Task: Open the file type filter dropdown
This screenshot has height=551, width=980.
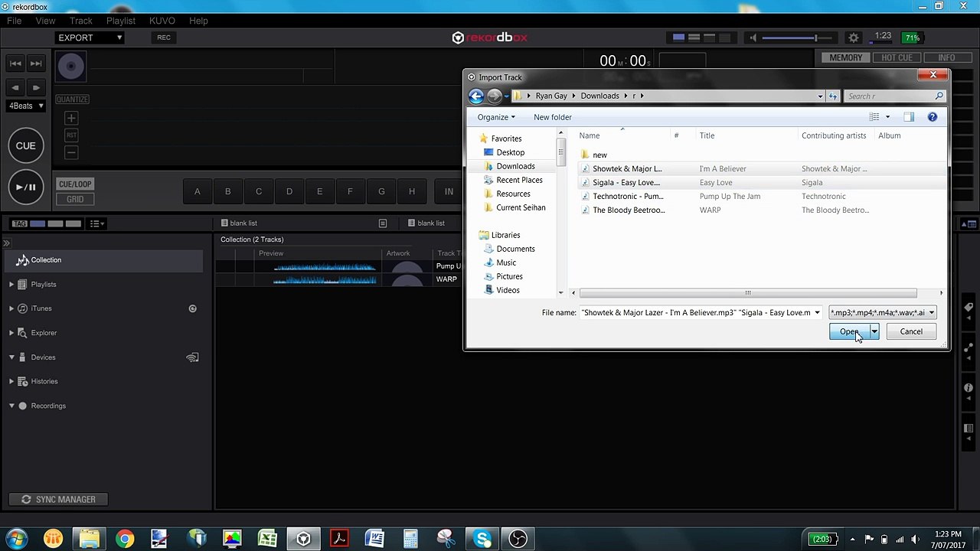Action: 883,312
